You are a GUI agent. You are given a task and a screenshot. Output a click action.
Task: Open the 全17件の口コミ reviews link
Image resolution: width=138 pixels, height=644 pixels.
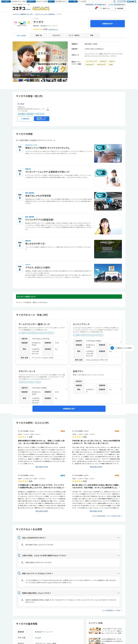[53, 30]
